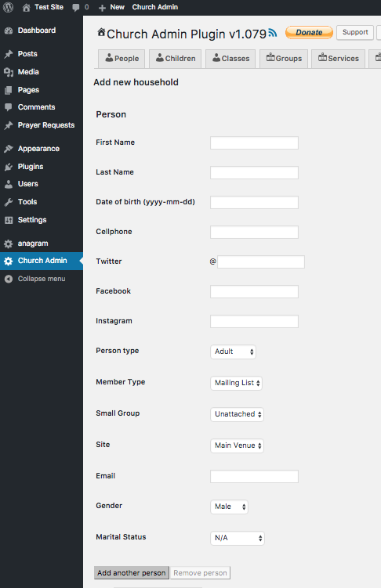
Task: Click the Tools wrench icon
Action: click(x=9, y=202)
